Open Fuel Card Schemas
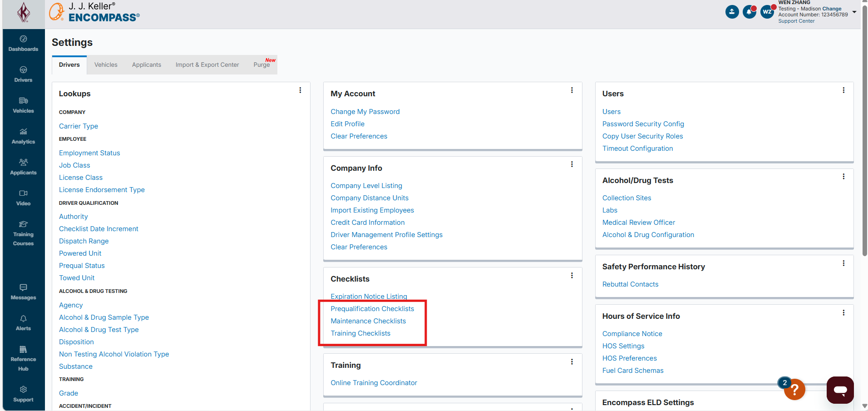Image resolution: width=868 pixels, height=411 pixels. (633, 371)
